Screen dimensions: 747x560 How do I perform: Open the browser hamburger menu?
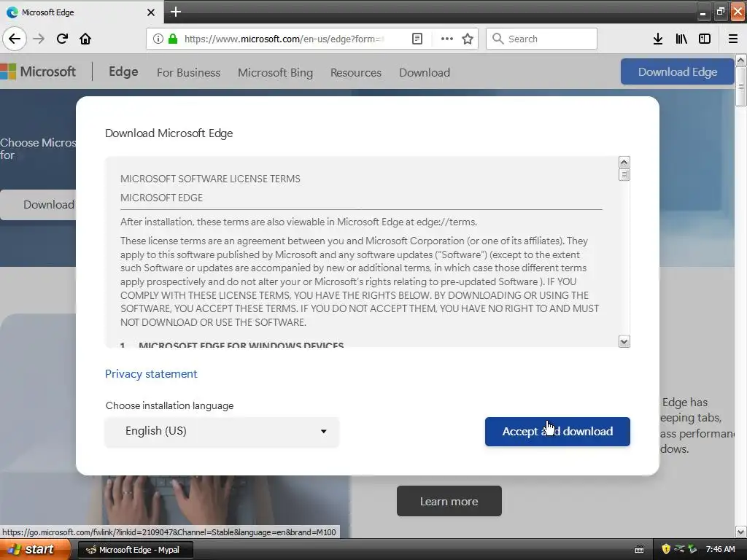tap(733, 39)
